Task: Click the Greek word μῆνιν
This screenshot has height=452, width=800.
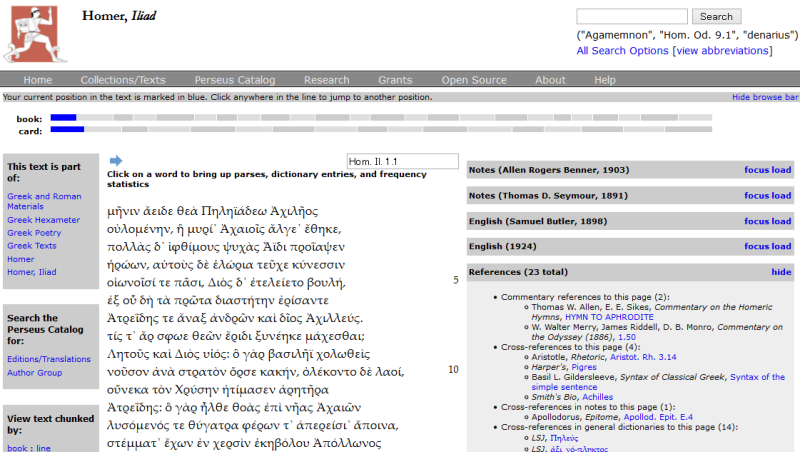Action: (x=123, y=211)
